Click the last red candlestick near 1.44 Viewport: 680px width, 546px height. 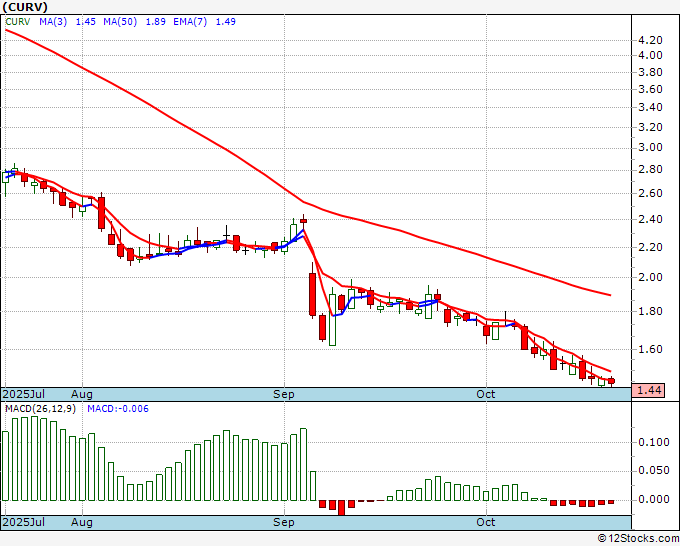click(611, 381)
